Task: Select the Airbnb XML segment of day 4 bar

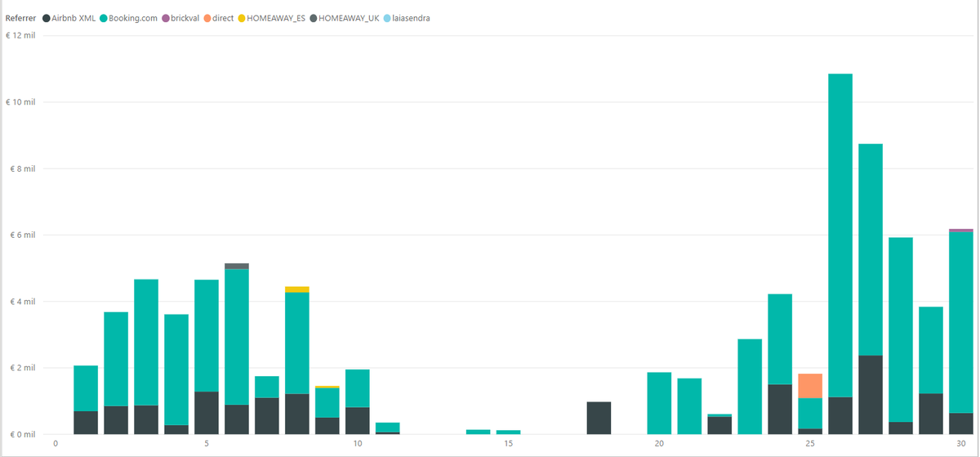Action: point(176,429)
